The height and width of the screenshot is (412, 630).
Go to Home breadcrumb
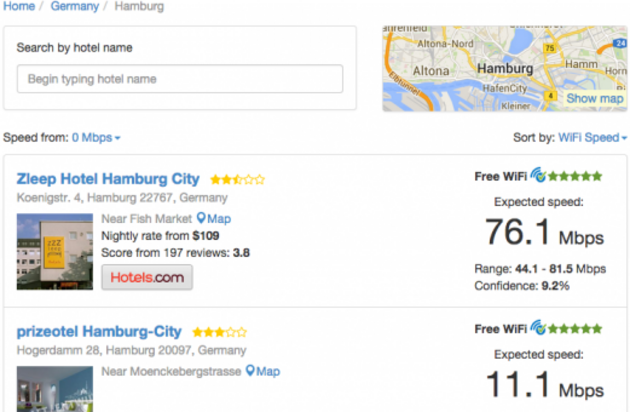[19, 7]
